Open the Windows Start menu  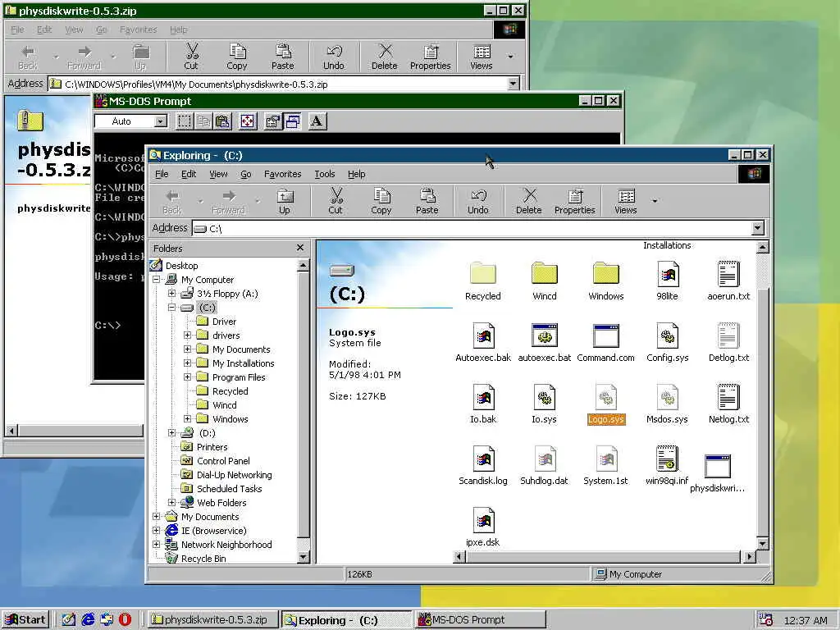tap(25, 619)
